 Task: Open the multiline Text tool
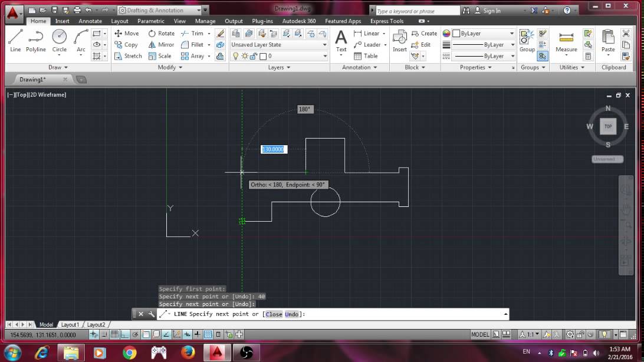coord(341,41)
